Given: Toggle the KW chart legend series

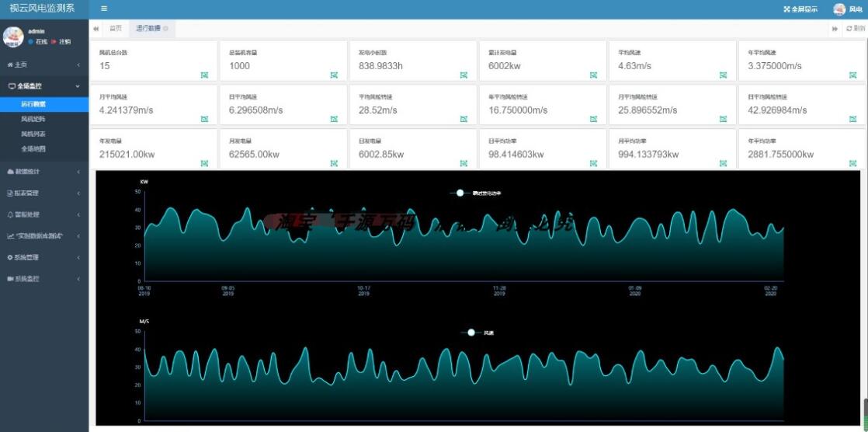Looking at the screenshot, I should point(475,193).
